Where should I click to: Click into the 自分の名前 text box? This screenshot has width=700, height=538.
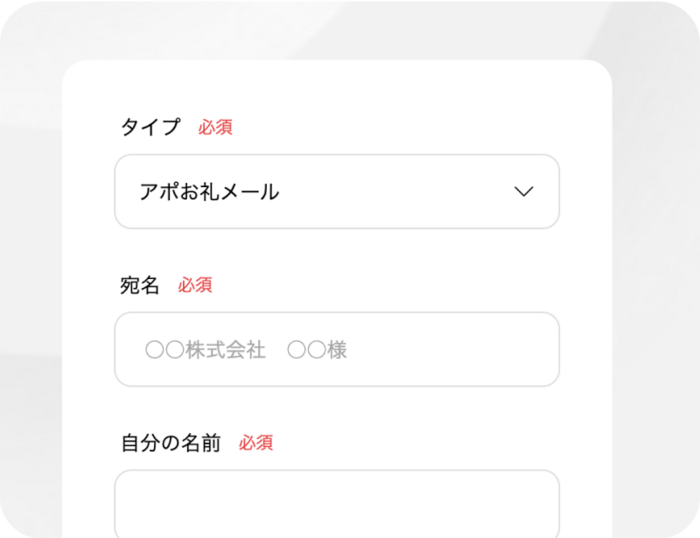pos(337,504)
